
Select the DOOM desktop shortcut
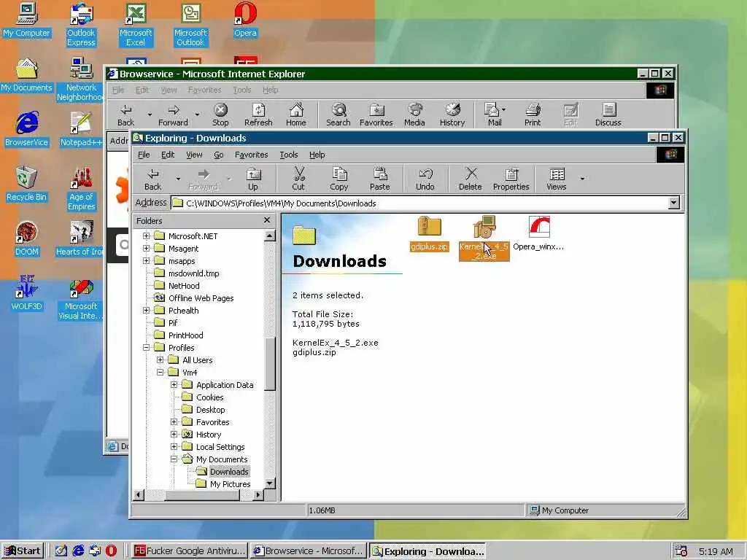(x=27, y=239)
